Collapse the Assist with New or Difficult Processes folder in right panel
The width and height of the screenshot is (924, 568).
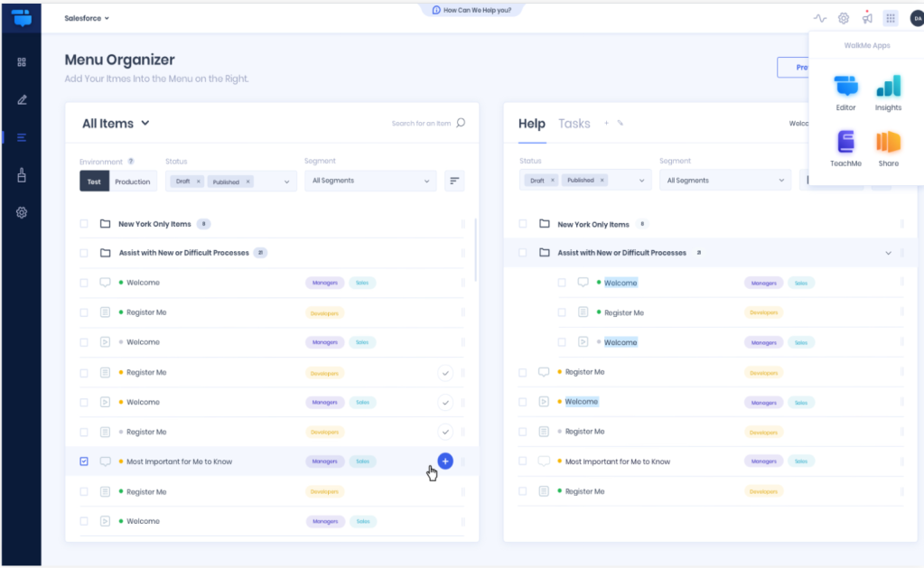[888, 253]
